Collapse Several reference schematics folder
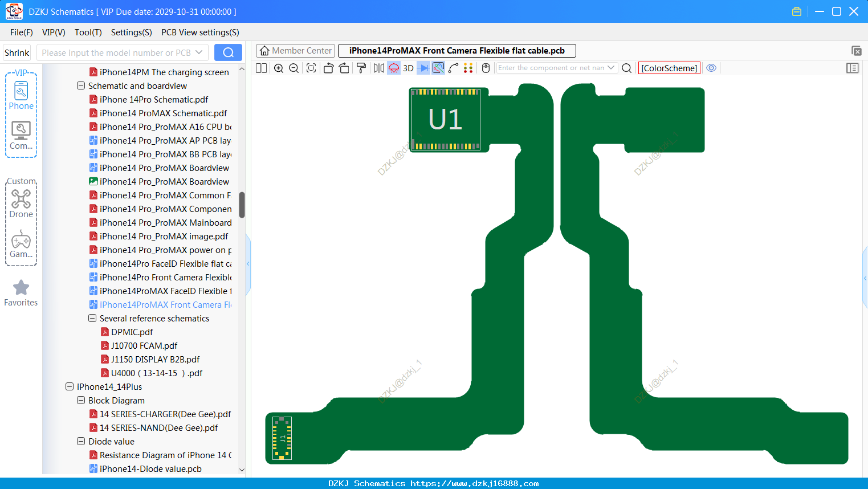Viewport: 868px width, 489px height. coord(92,319)
